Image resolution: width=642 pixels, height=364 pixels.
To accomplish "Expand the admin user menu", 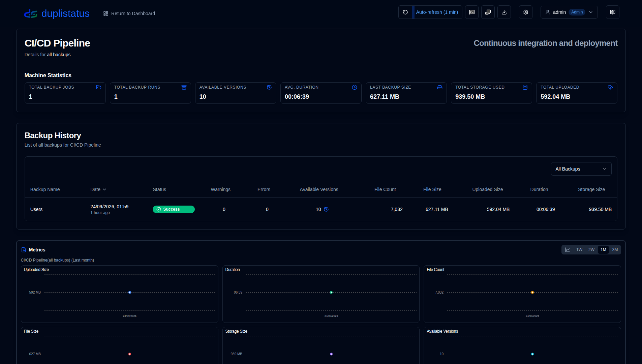I will [x=569, y=12].
